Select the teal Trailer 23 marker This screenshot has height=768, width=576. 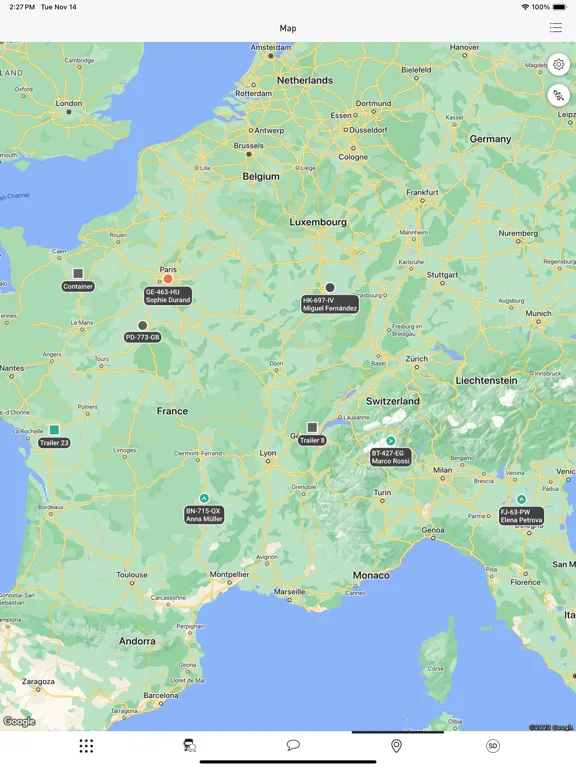pos(54,430)
